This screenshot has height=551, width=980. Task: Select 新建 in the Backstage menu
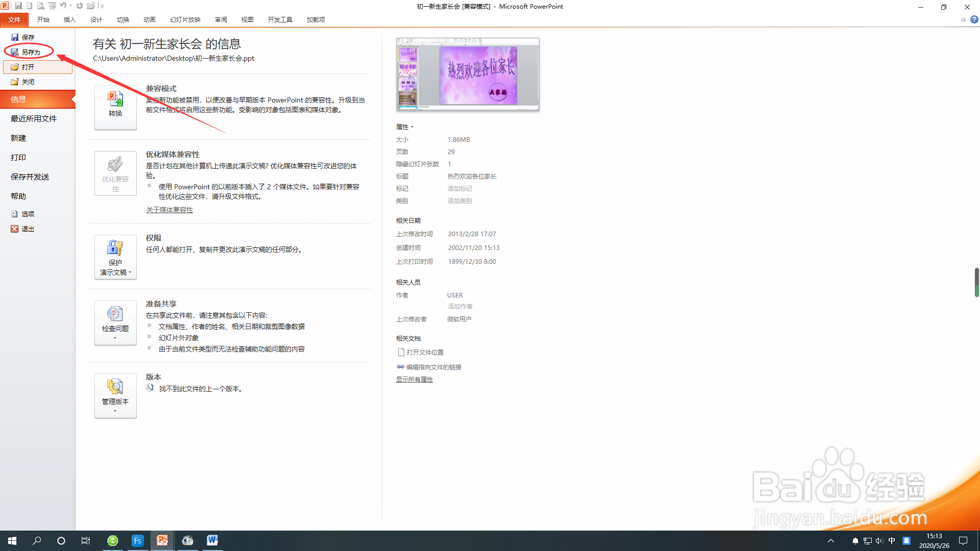pyautogui.click(x=18, y=138)
